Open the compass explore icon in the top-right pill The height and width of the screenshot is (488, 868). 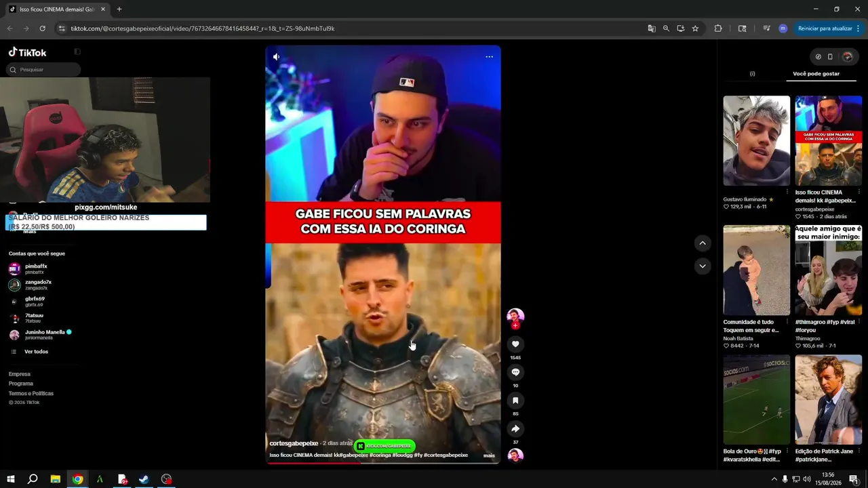pyautogui.click(x=818, y=57)
